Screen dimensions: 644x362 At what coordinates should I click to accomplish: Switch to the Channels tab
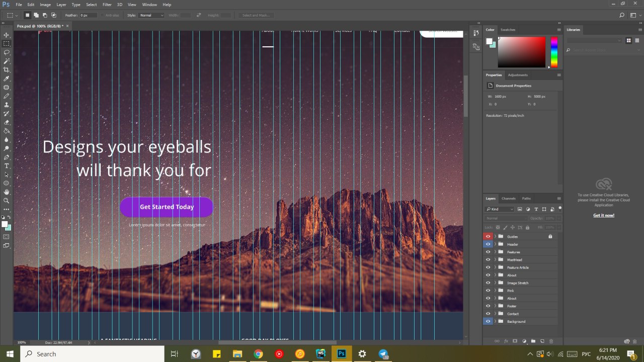point(509,198)
